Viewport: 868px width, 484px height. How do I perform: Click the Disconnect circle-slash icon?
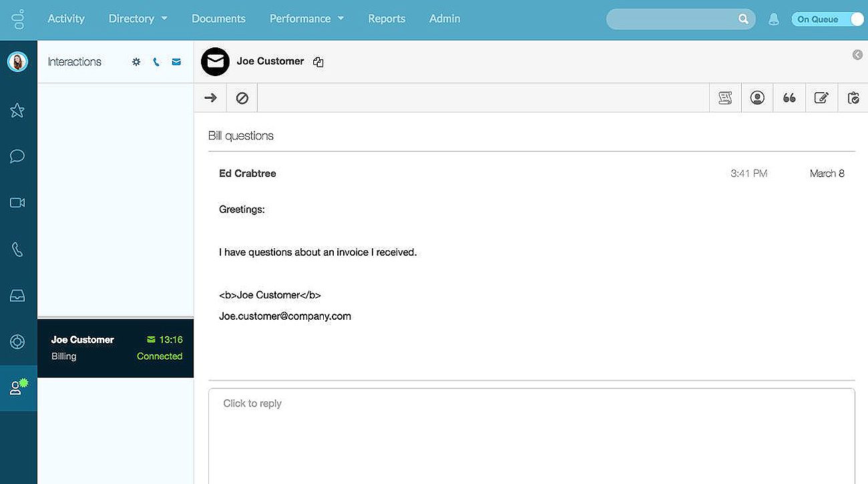click(242, 98)
